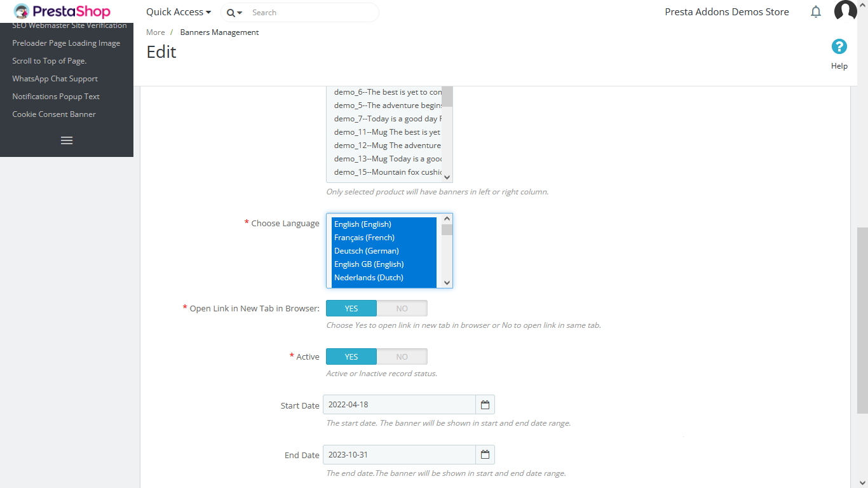The width and height of the screenshot is (868, 488).
Task: Open WhatsApp Chat Support menu item
Action: [x=55, y=79]
